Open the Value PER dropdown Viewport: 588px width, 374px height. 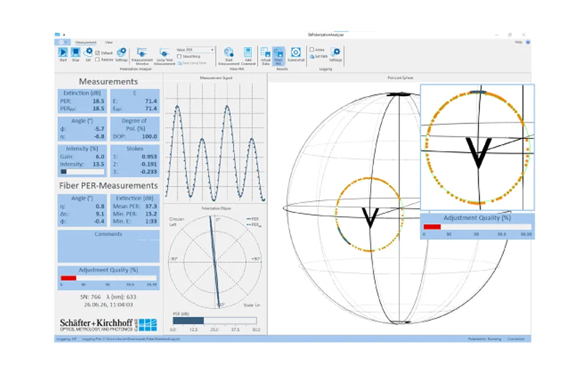point(200,49)
